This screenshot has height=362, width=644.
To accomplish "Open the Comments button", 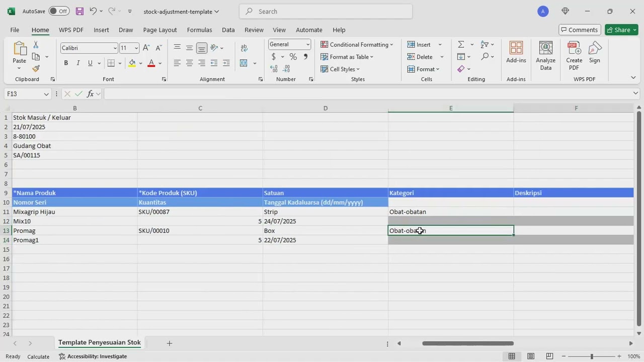I will [x=579, y=30].
